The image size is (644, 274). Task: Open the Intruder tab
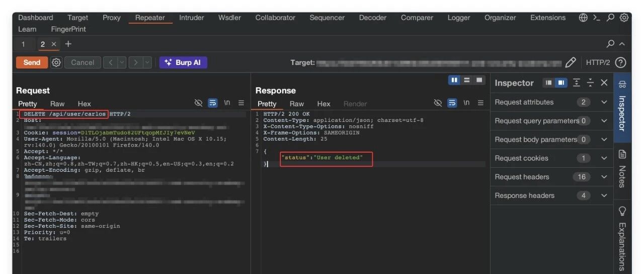[192, 18]
